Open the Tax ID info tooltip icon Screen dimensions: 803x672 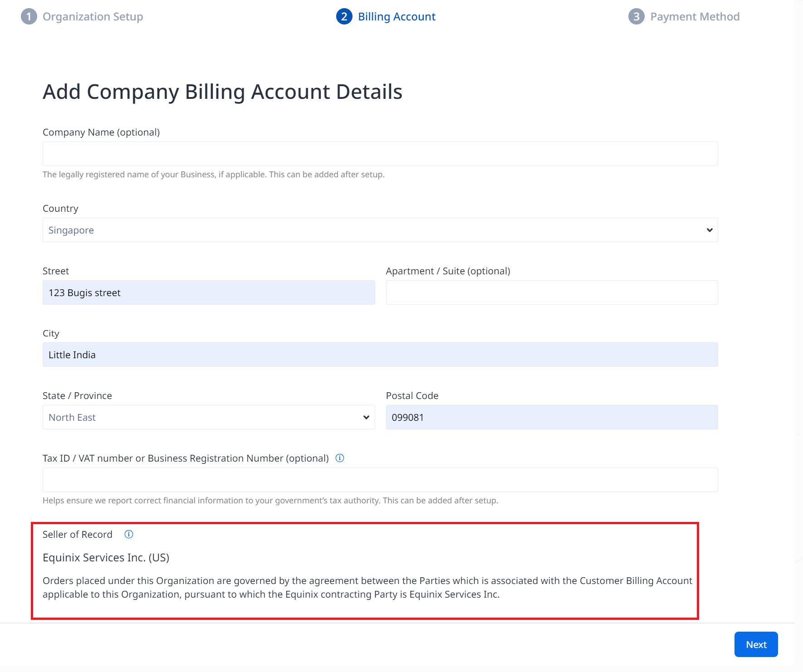click(x=339, y=458)
